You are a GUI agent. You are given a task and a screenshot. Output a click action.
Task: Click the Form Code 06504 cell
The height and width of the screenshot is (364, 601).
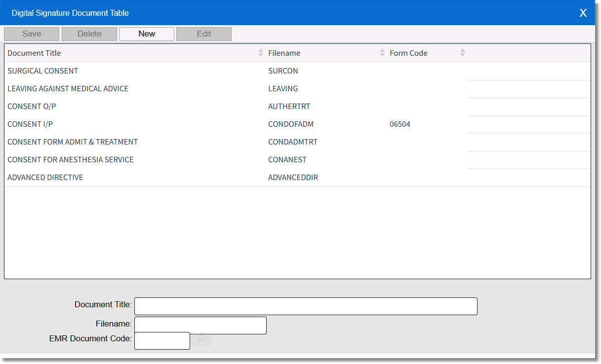tap(400, 124)
